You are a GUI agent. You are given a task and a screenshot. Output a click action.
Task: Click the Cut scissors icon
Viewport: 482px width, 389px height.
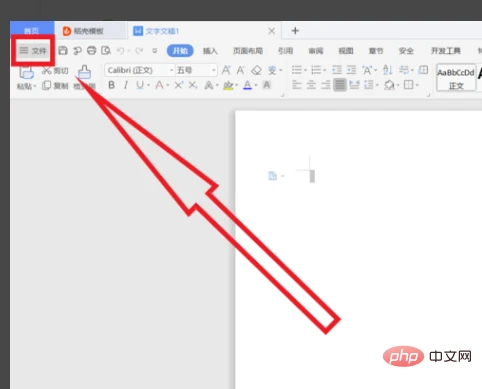click(x=47, y=70)
